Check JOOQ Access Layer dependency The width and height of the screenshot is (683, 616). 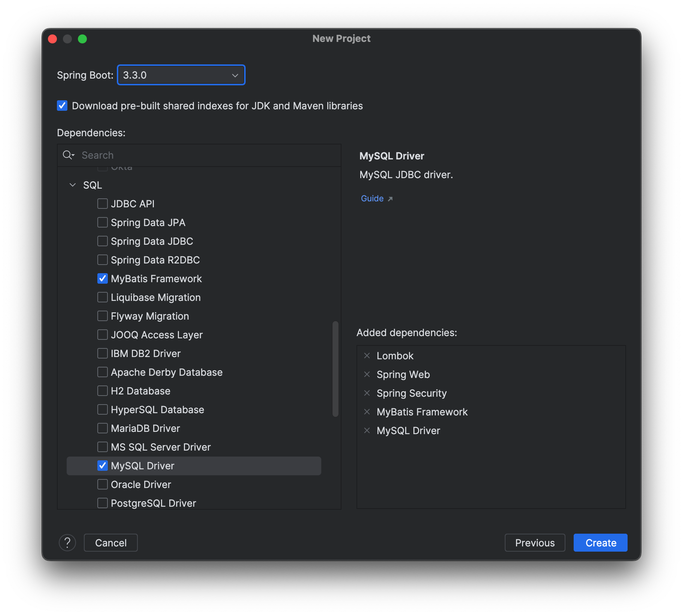coord(103,335)
